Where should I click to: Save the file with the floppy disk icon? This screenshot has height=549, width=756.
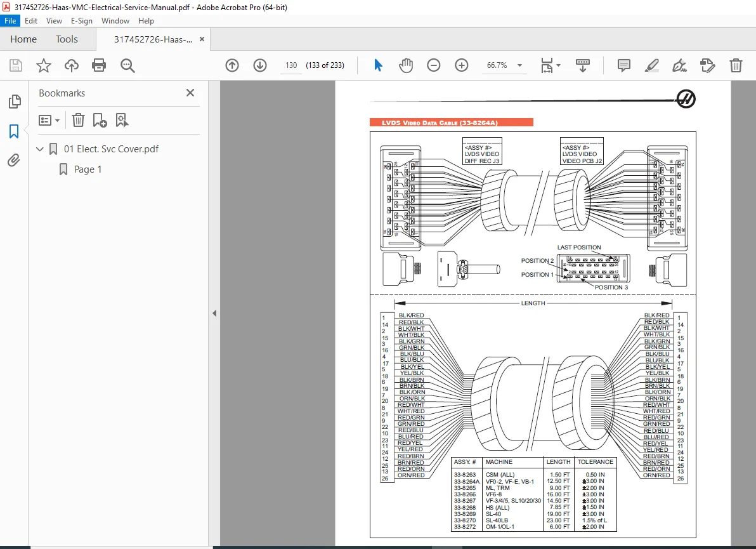(x=16, y=65)
